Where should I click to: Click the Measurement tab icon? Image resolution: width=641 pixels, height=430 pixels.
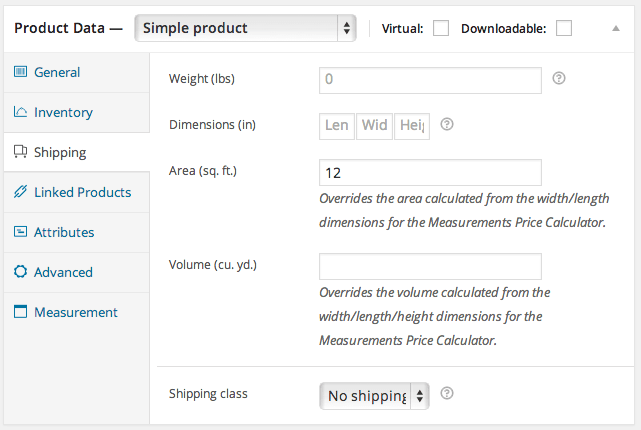(x=21, y=312)
